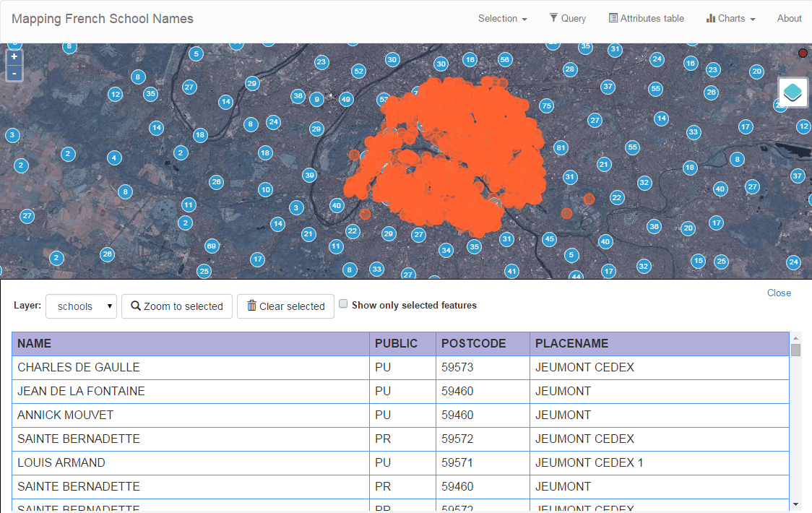Image resolution: width=812 pixels, height=513 pixels.
Task: Click the table scrollbar down arrow
Action: click(795, 504)
